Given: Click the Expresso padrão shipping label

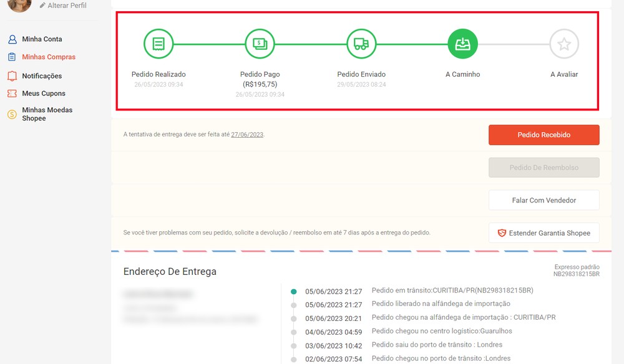Looking at the screenshot, I should coord(577,267).
